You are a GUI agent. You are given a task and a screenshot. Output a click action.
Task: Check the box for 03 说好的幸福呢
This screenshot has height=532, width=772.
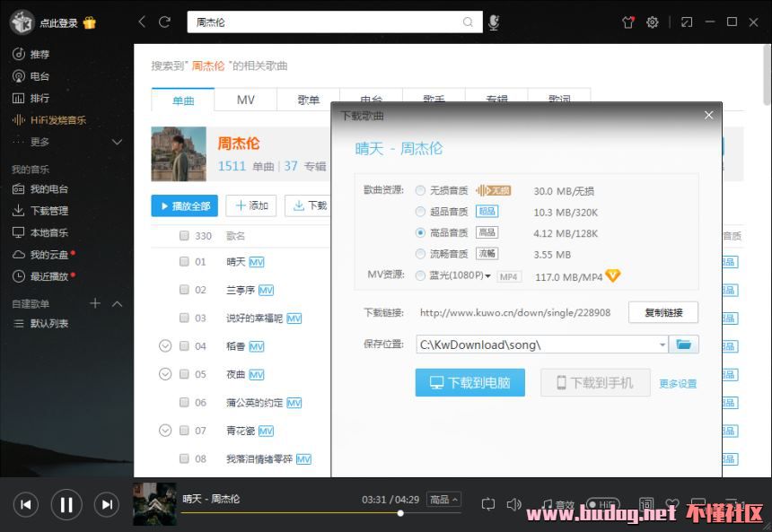coord(184,318)
